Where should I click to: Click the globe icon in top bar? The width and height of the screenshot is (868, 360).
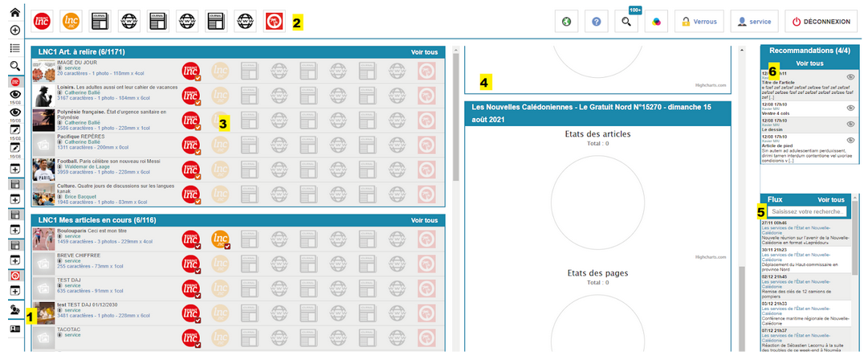pyautogui.click(x=567, y=22)
